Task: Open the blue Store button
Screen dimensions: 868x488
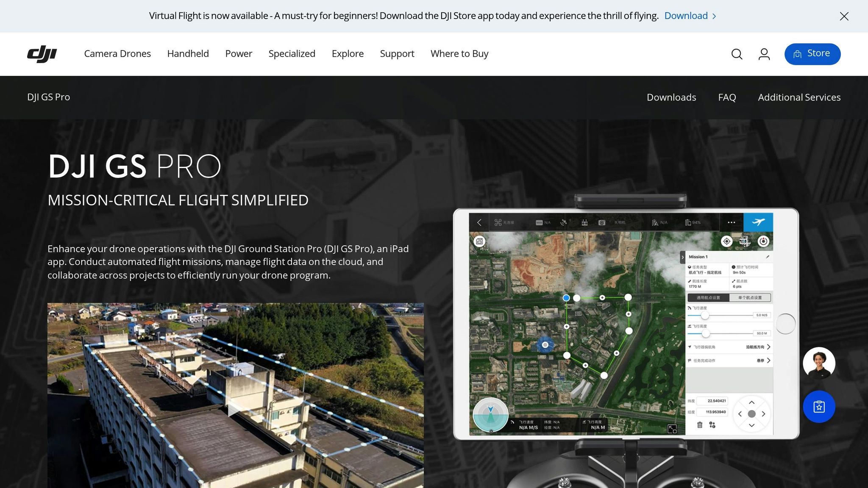Action: click(812, 54)
